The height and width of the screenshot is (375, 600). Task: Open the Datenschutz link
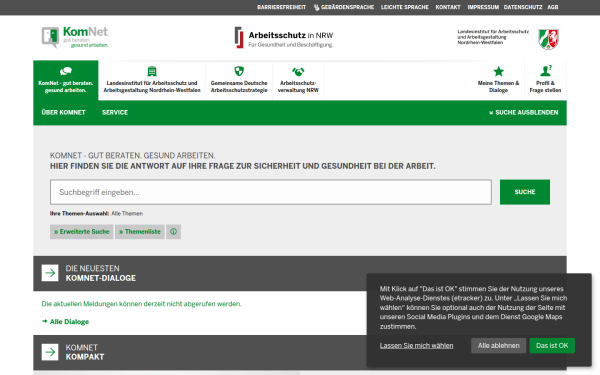[523, 7]
